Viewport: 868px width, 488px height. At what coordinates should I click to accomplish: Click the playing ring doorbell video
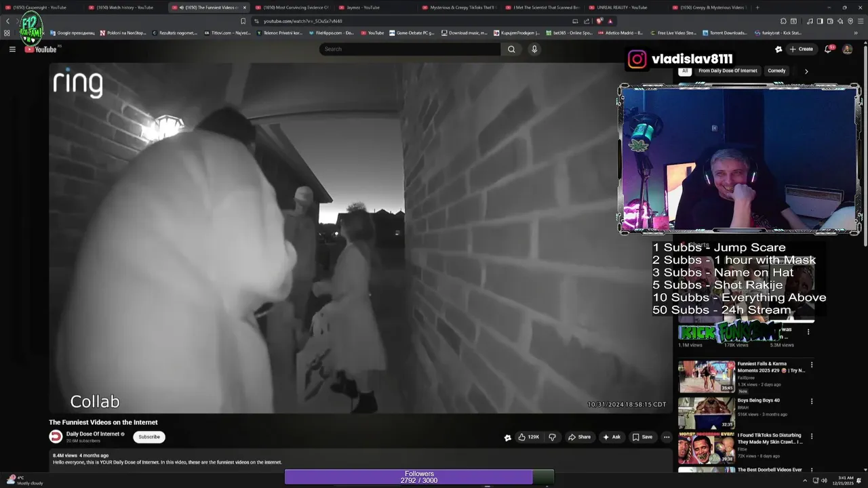(360, 238)
